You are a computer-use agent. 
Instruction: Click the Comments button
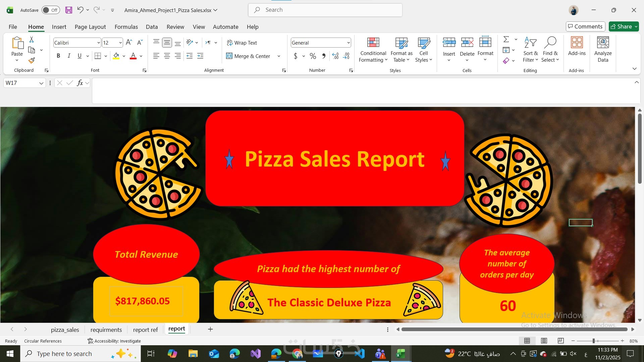click(585, 26)
